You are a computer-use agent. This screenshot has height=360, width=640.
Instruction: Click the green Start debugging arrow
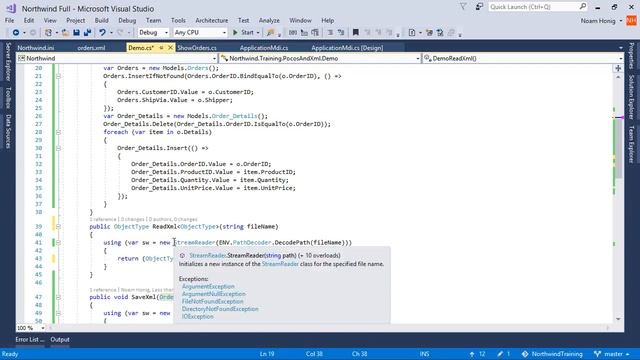(235, 32)
